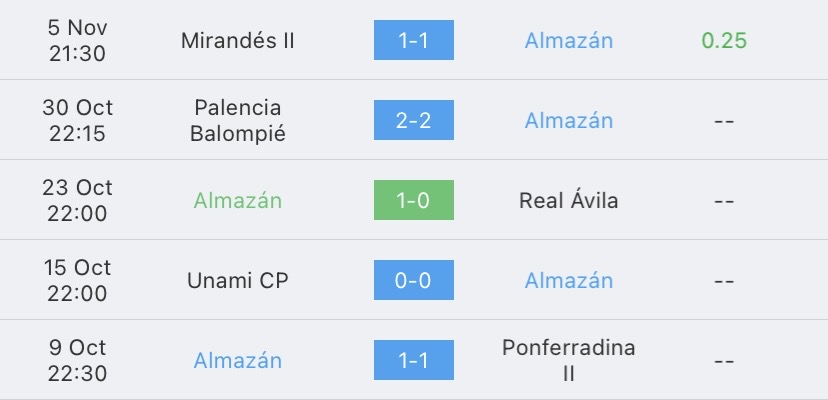828x400 pixels.
Task: Open the green Almazán home team link
Action: [238, 200]
